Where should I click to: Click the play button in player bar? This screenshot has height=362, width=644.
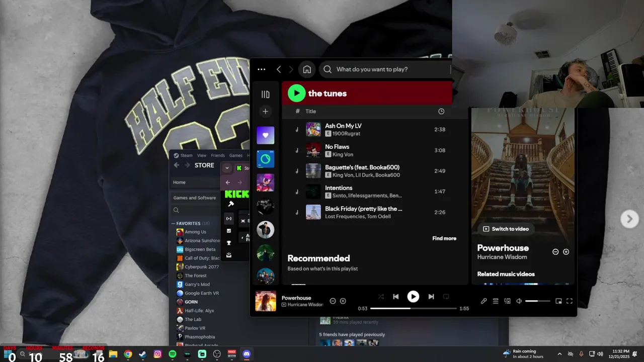[413, 297]
